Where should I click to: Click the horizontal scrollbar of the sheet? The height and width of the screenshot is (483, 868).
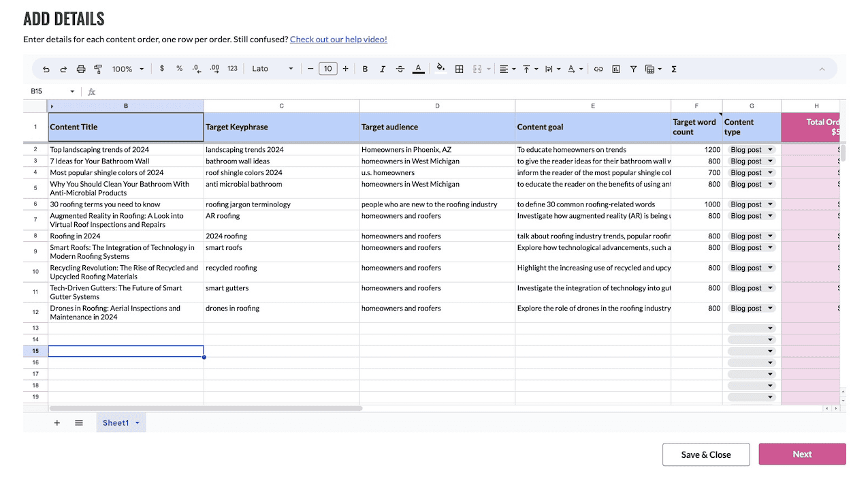pos(206,409)
